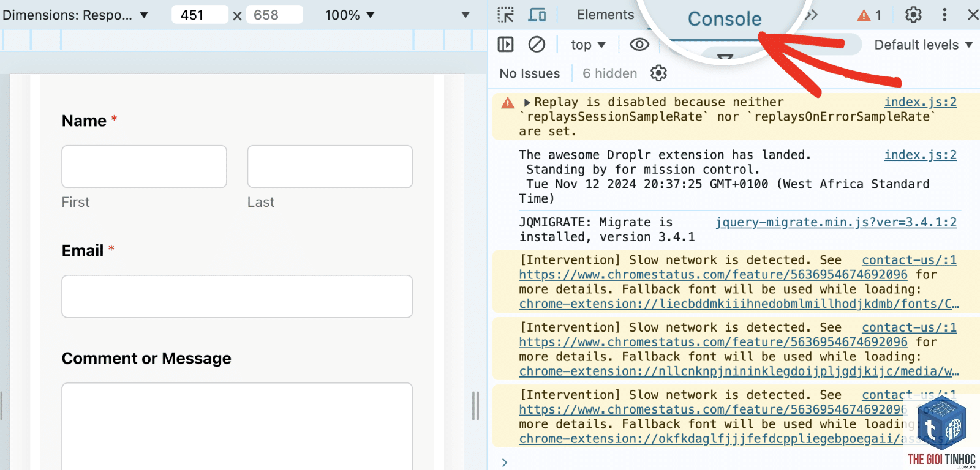
Task: Create live expression with eye icon
Action: coord(639,45)
